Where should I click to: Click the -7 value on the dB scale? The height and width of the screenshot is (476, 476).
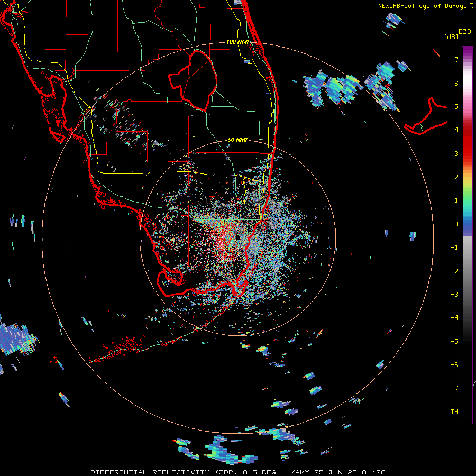pyautogui.click(x=454, y=388)
